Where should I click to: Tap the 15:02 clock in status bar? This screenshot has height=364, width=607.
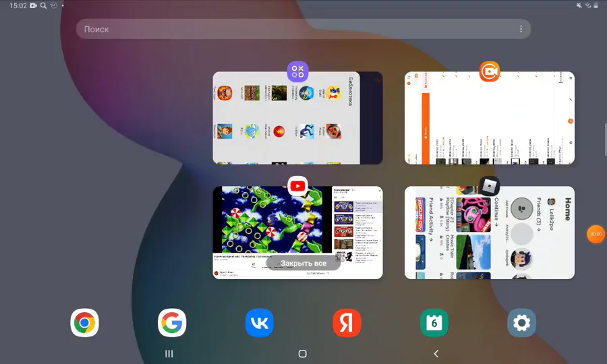click(x=18, y=5)
